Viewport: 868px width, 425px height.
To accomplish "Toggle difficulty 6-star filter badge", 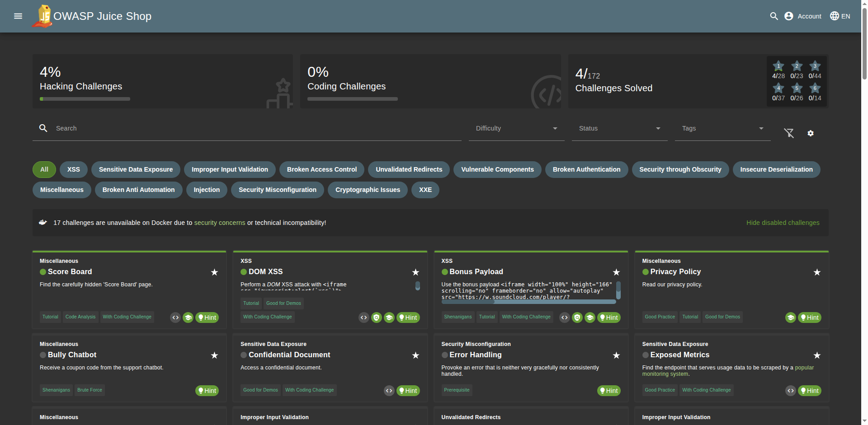I will pyautogui.click(x=815, y=88).
